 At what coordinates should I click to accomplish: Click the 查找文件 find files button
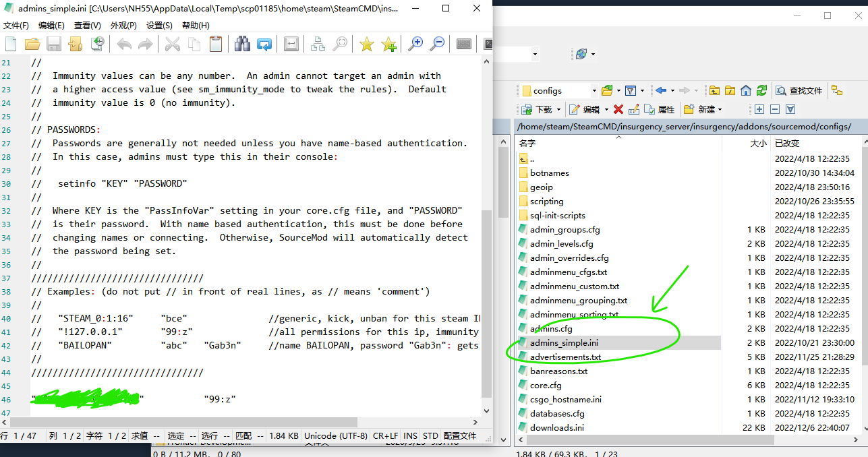(799, 90)
